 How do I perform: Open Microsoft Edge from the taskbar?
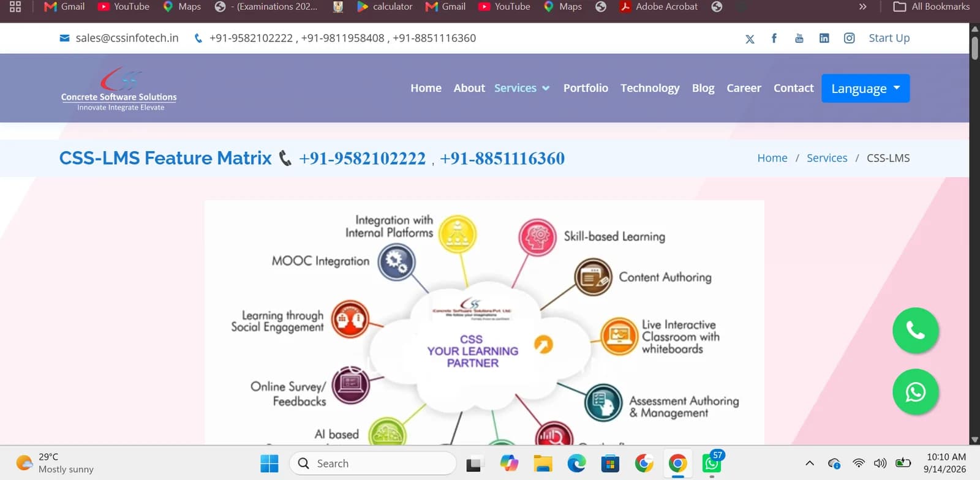point(576,463)
